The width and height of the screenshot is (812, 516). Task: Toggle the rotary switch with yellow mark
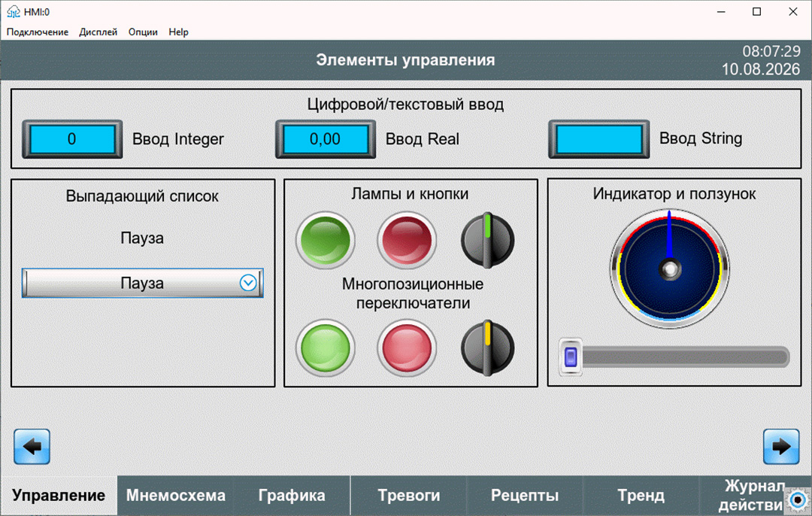point(487,348)
